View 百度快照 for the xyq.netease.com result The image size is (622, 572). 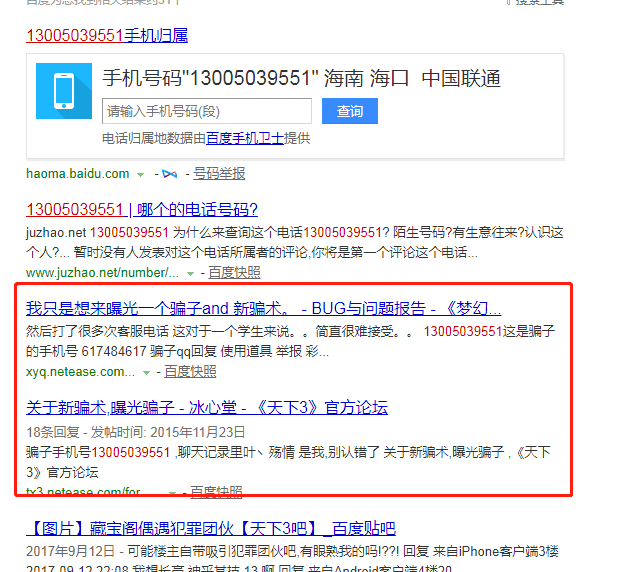190,372
